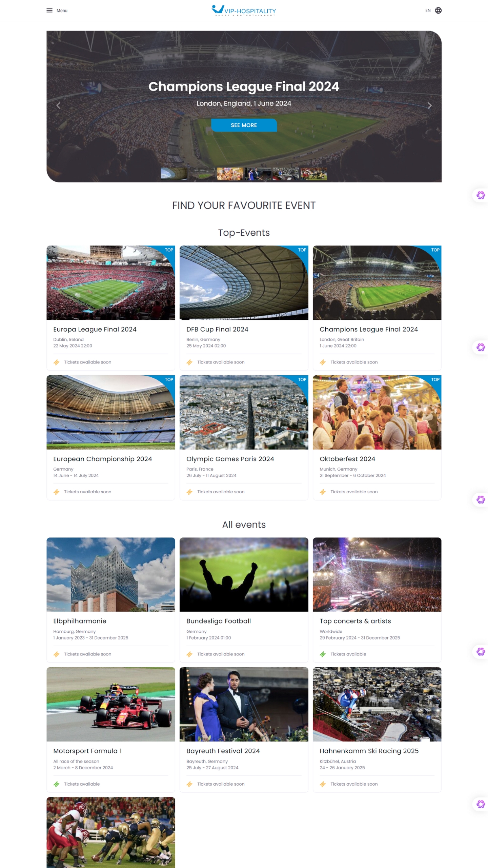Click the SEE MORE button
This screenshot has height=868, width=488.
244,125
